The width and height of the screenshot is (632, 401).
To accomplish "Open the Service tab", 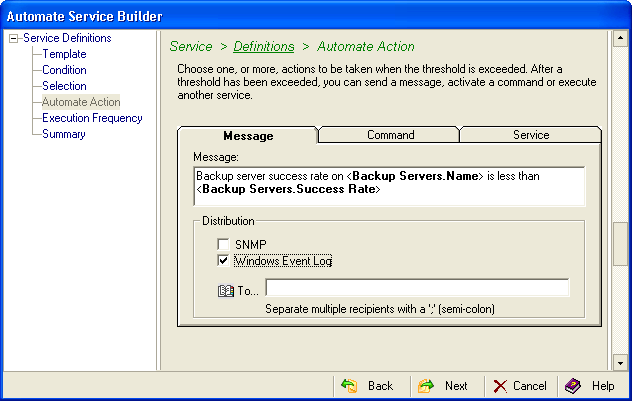I will pos(531,135).
